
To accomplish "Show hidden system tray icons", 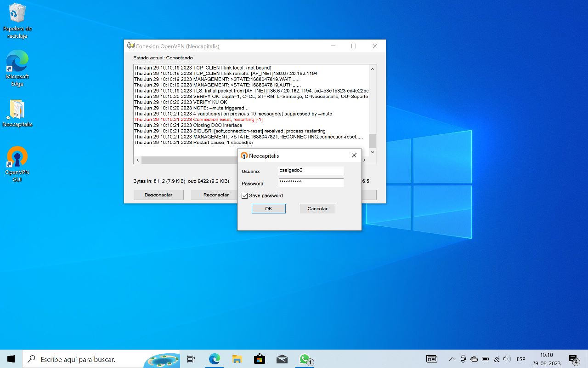I will 452,359.
